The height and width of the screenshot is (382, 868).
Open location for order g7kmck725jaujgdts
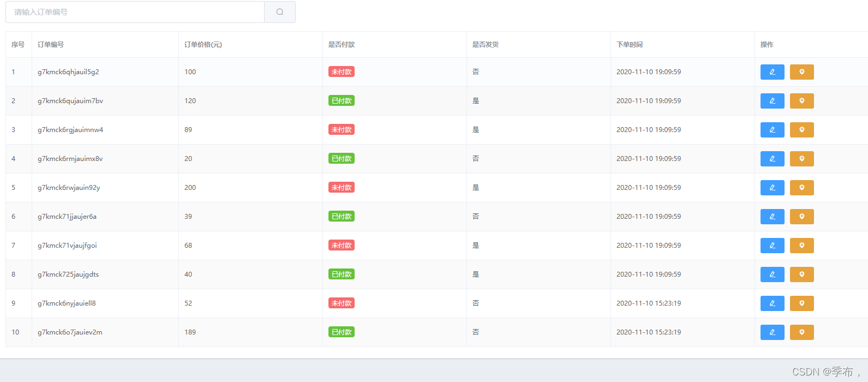point(801,274)
